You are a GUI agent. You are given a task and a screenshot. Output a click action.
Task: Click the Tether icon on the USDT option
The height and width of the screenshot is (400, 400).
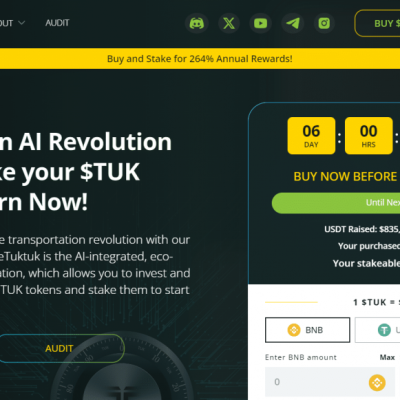click(x=384, y=330)
